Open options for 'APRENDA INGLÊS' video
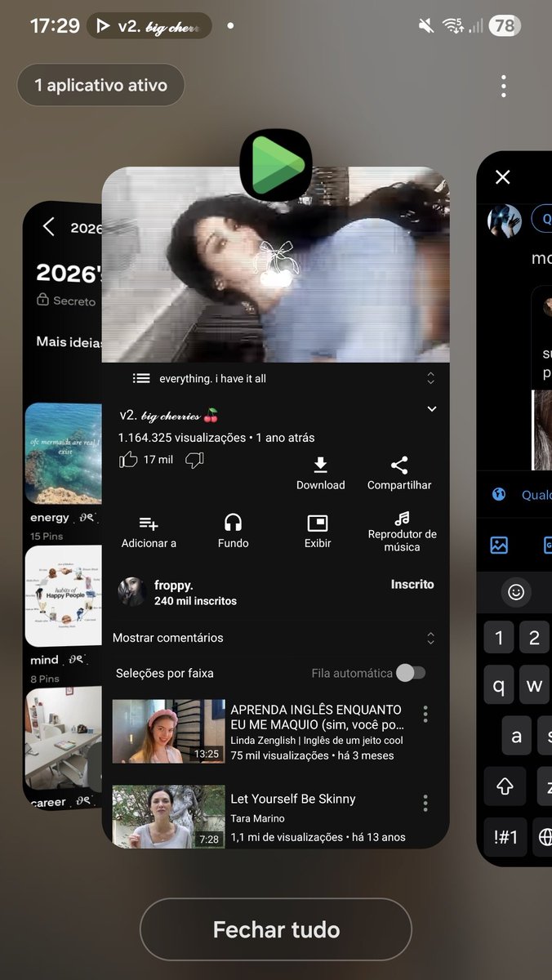The width and height of the screenshot is (552, 980). (425, 715)
